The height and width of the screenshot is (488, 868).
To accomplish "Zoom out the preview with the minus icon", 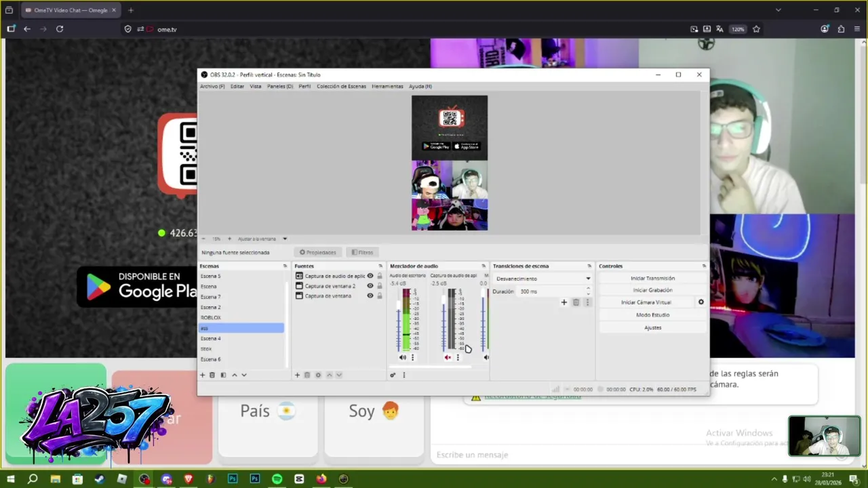I will coord(203,239).
